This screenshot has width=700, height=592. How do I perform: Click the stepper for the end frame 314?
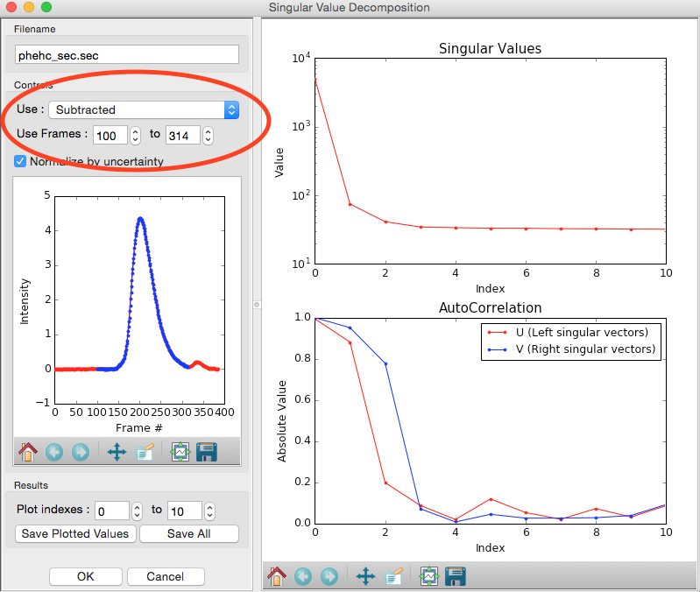click(208, 136)
